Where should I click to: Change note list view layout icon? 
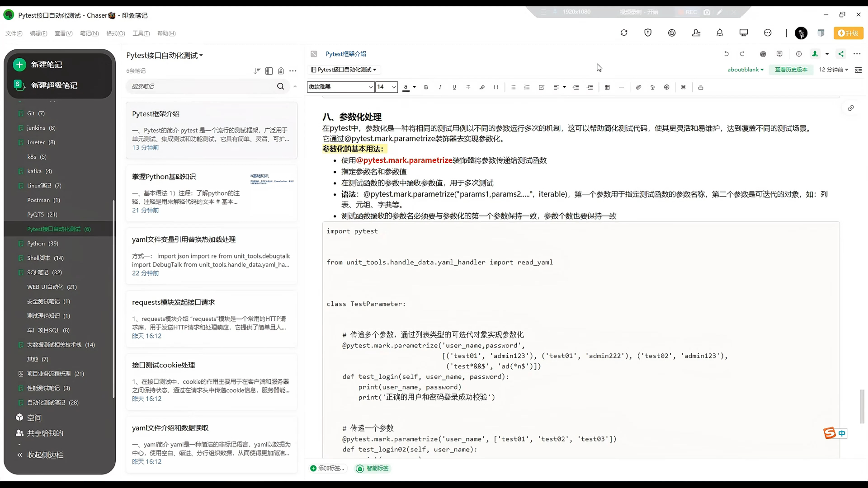coord(269,70)
